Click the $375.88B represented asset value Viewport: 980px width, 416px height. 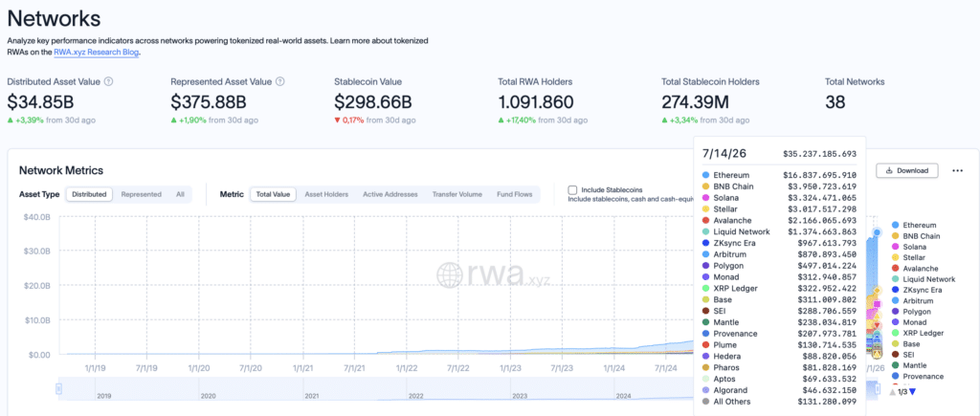click(209, 101)
